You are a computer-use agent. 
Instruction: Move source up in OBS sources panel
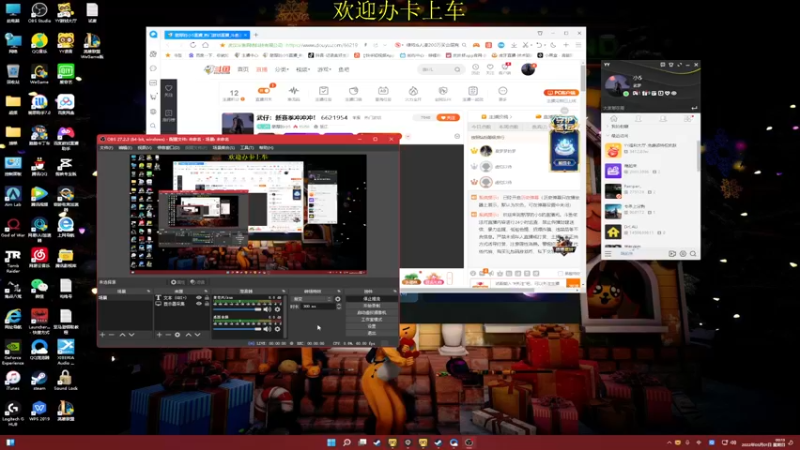188,335
